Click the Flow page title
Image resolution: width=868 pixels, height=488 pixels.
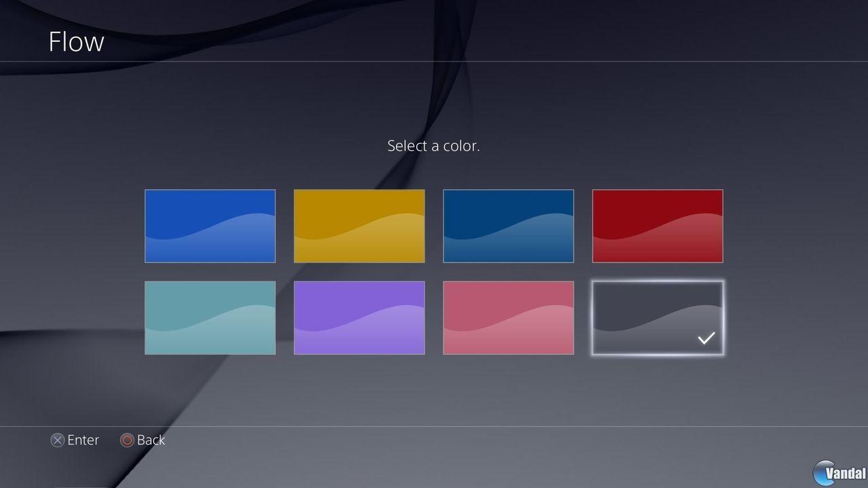point(76,41)
